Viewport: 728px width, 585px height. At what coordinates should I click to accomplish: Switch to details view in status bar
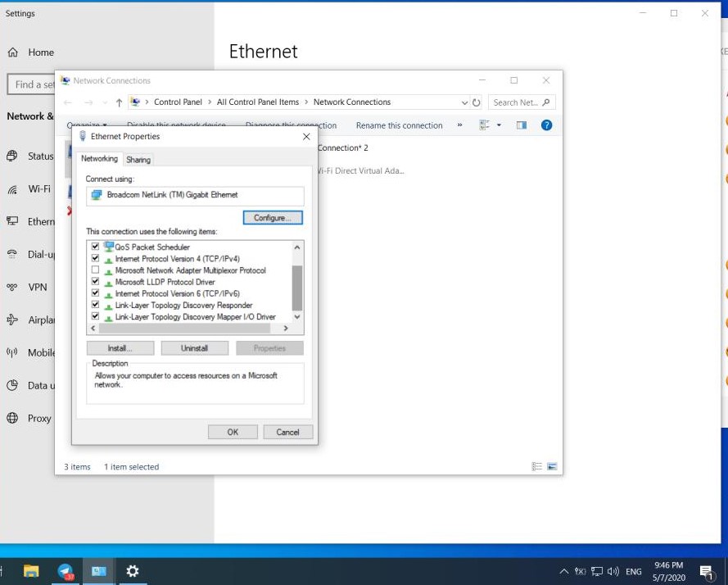[x=536, y=466]
